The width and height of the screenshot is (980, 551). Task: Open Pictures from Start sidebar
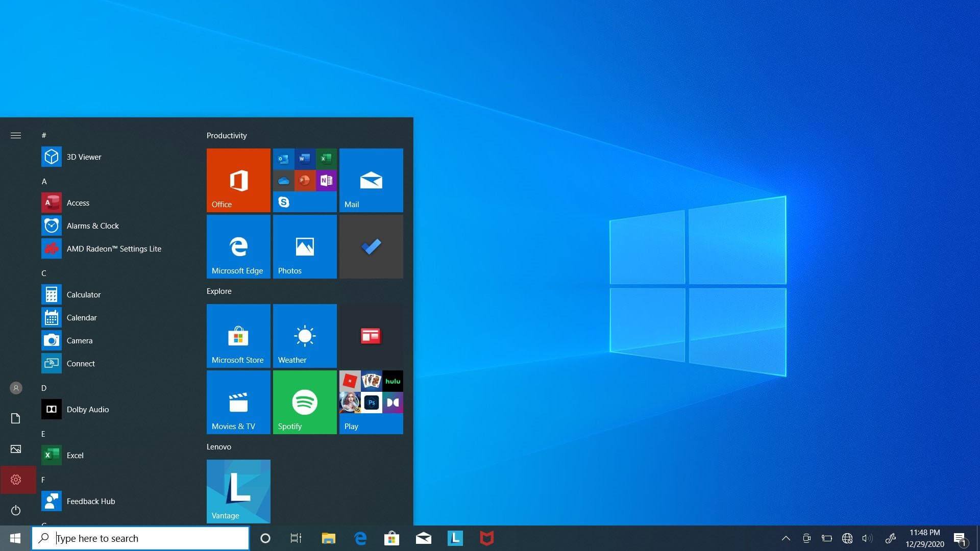point(16,449)
